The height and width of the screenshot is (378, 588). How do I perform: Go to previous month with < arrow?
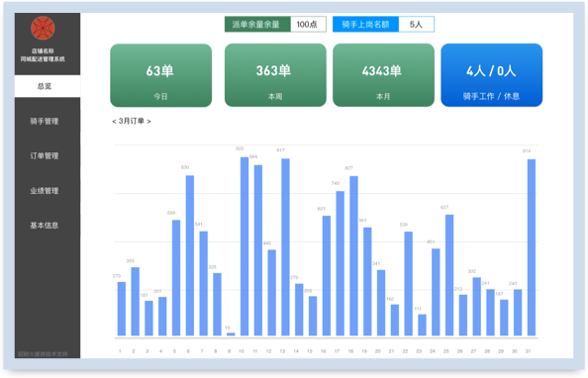click(114, 121)
